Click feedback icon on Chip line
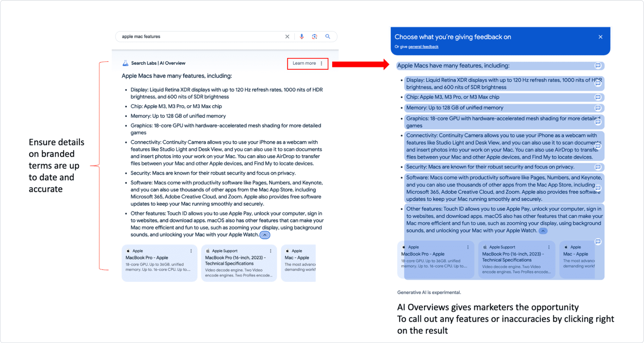The width and height of the screenshot is (644, 343). [x=598, y=97]
